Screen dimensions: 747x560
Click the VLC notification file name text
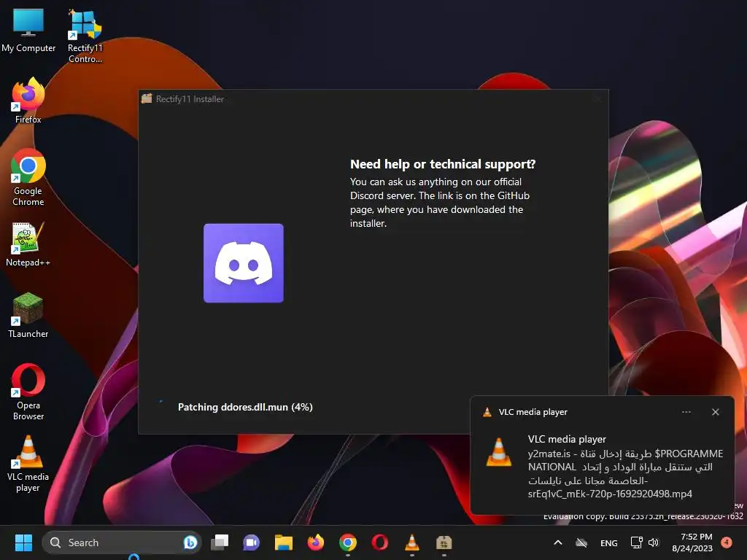click(625, 474)
